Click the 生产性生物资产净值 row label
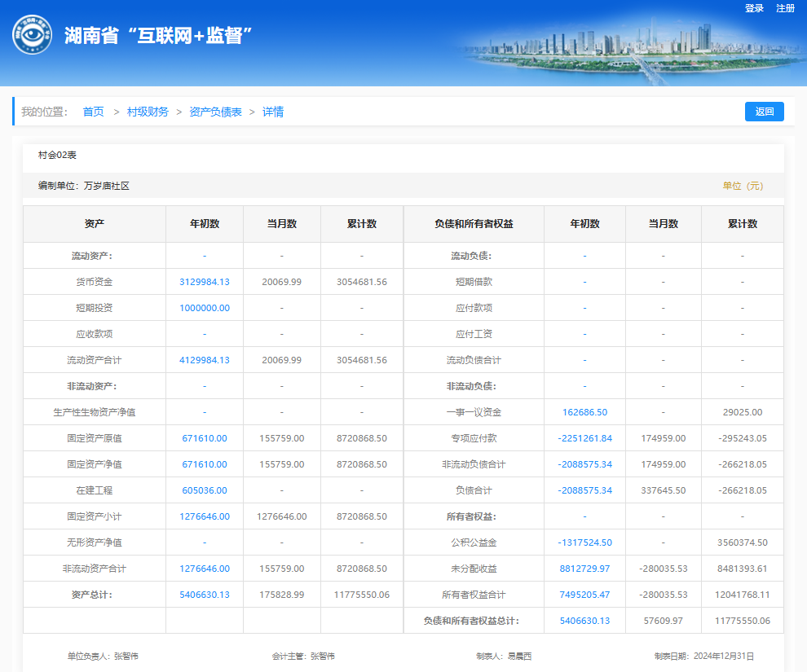The width and height of the screenshot is (807, 672). [95, 412]
